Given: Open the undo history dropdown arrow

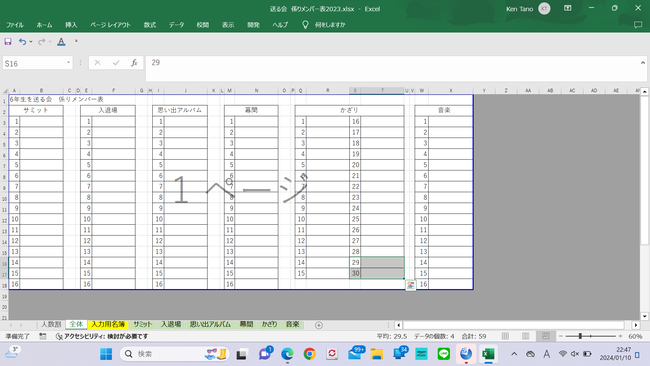Looking at the screenshot, I should [x=31, y=41].
